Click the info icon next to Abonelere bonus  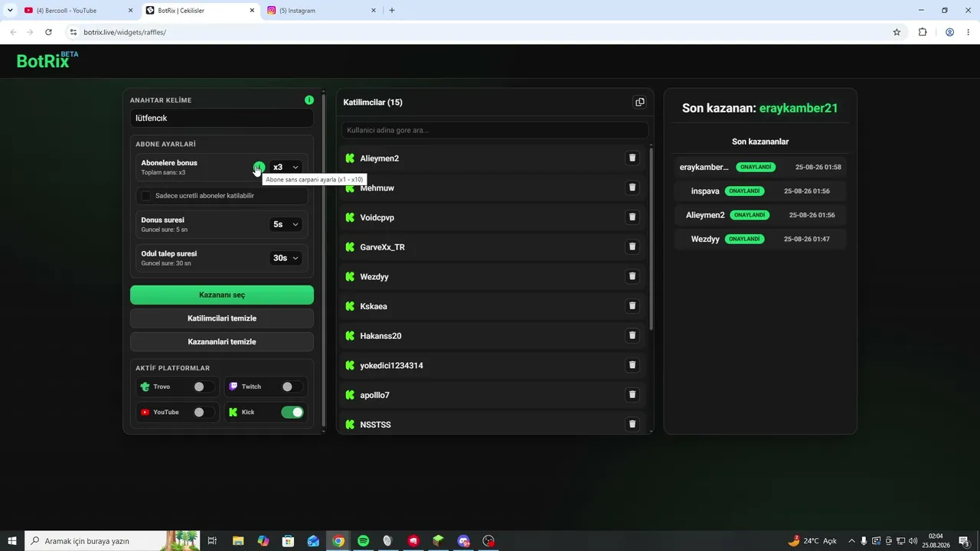[x=259, y=167]
